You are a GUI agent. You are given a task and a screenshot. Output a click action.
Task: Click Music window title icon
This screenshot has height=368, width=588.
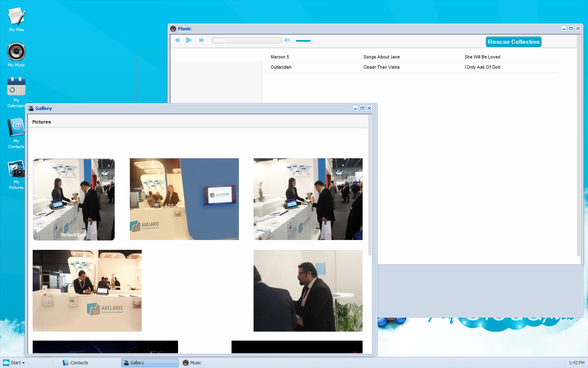(x=173, y=29)
